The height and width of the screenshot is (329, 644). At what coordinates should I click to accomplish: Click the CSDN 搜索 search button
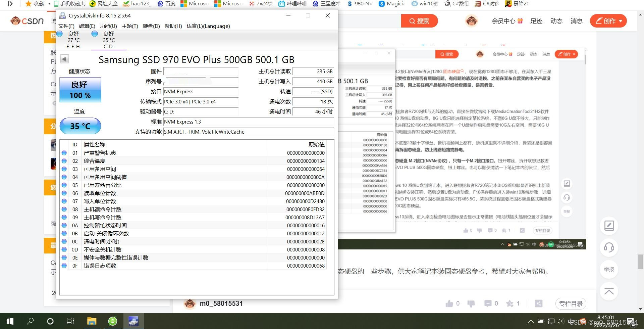point(419,21)
